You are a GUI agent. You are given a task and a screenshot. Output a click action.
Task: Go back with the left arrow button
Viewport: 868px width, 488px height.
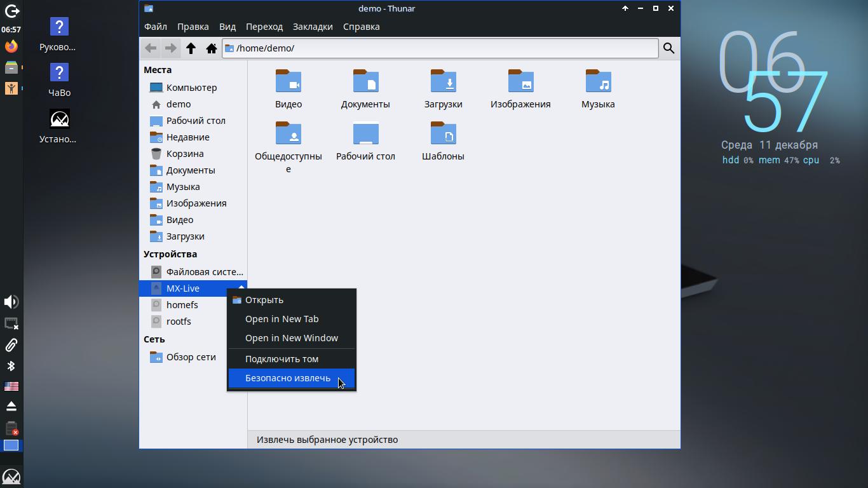click(x=151, y=48)
